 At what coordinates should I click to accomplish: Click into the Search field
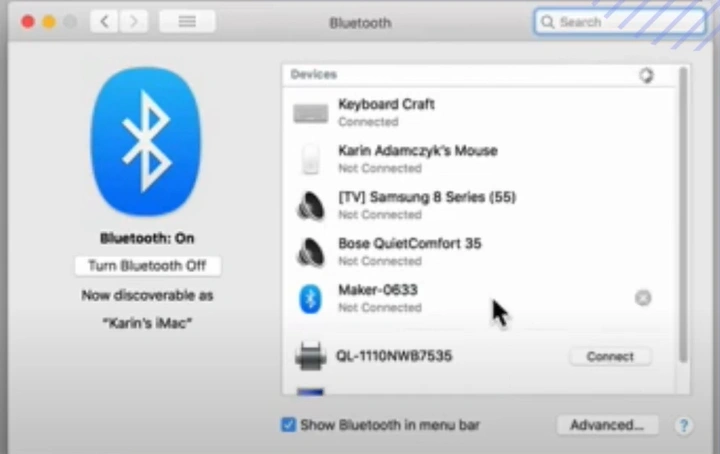(x=619, y=22)
